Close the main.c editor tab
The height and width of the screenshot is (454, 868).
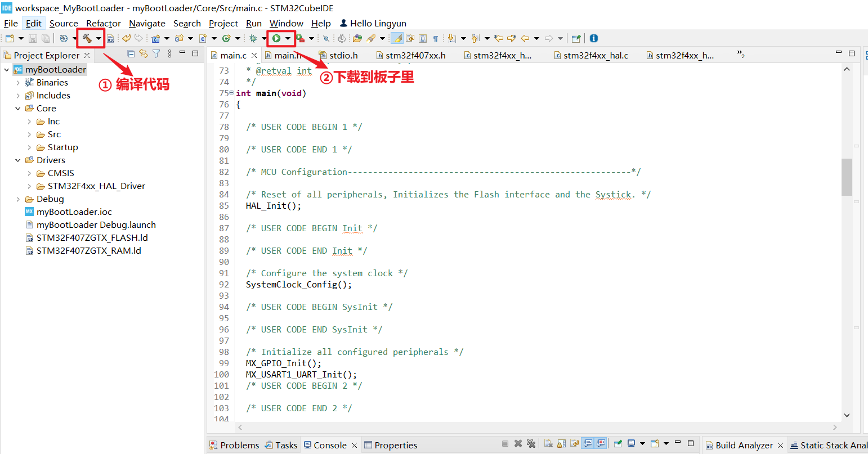tap(254, 55)
